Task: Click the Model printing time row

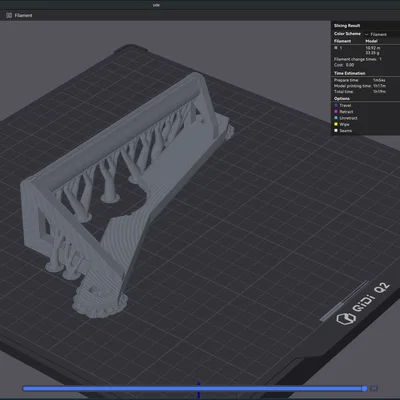Action: pos(360,86)
